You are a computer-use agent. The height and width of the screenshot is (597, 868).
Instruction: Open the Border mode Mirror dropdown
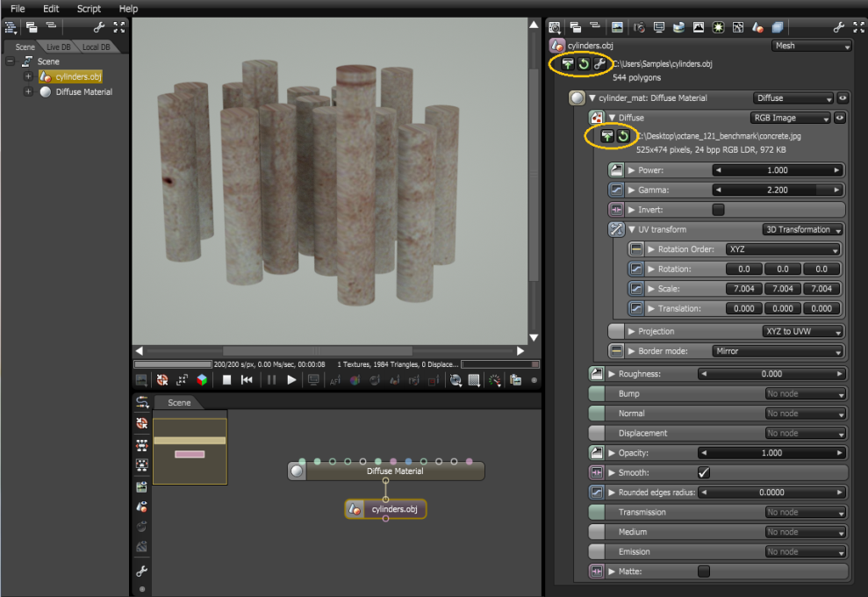778,351
